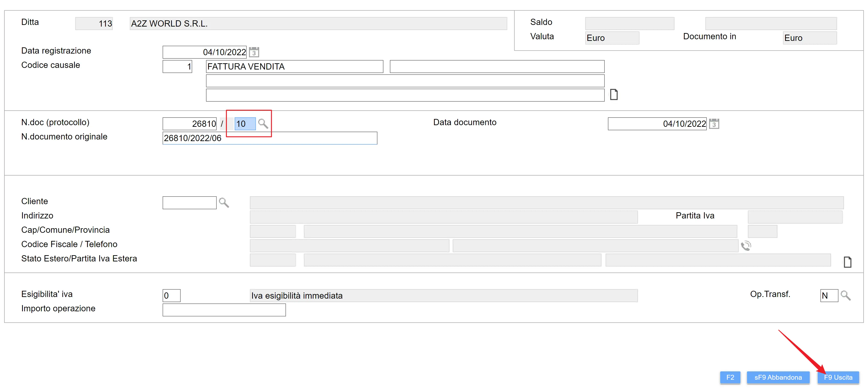Click the note document icon beside causale description
Screen dimensions: 868x388
point(614,95)
